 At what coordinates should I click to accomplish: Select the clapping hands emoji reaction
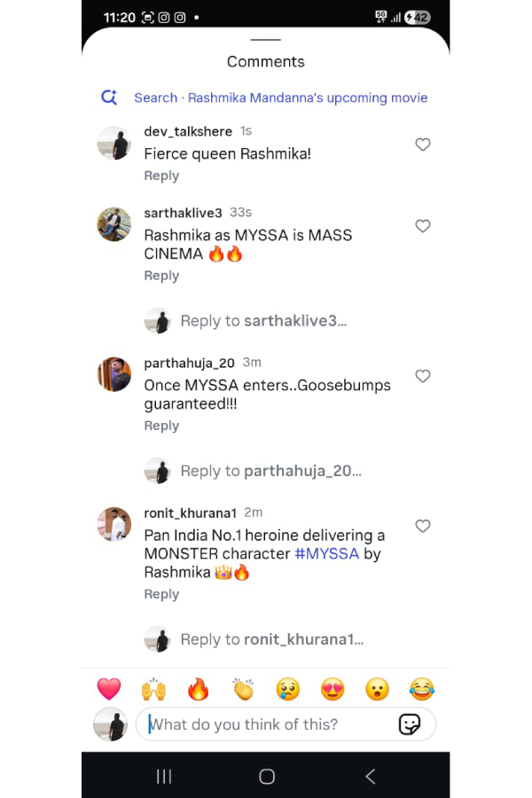243,689
